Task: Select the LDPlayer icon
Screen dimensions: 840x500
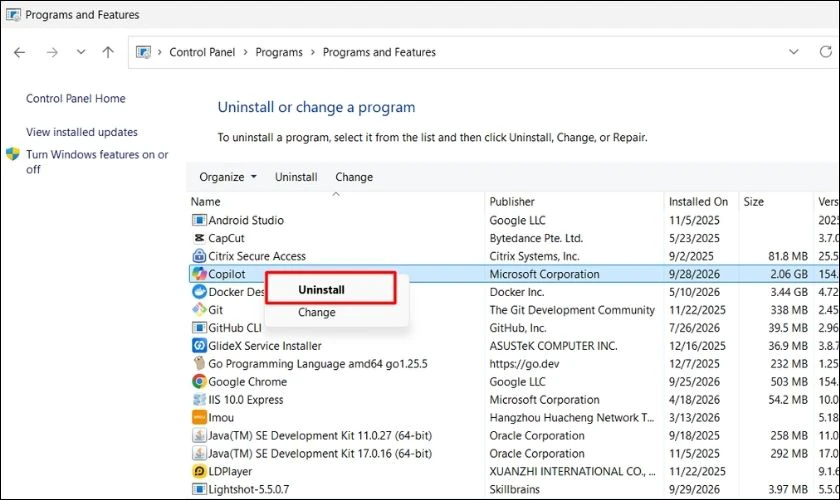Action: click(199, 471)
